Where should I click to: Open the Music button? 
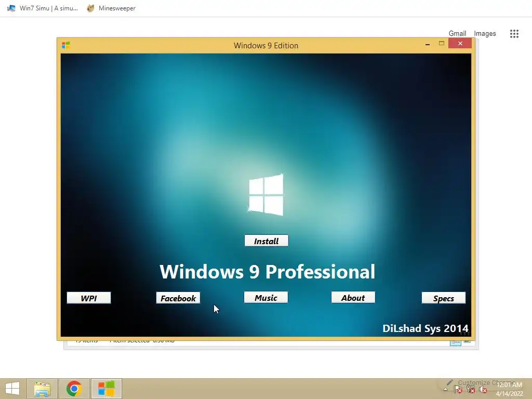266,298
